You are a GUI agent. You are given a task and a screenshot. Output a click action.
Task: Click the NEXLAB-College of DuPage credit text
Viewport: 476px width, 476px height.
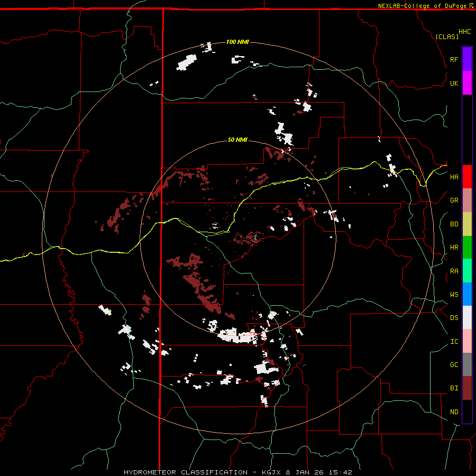click(x=422, y=6)
